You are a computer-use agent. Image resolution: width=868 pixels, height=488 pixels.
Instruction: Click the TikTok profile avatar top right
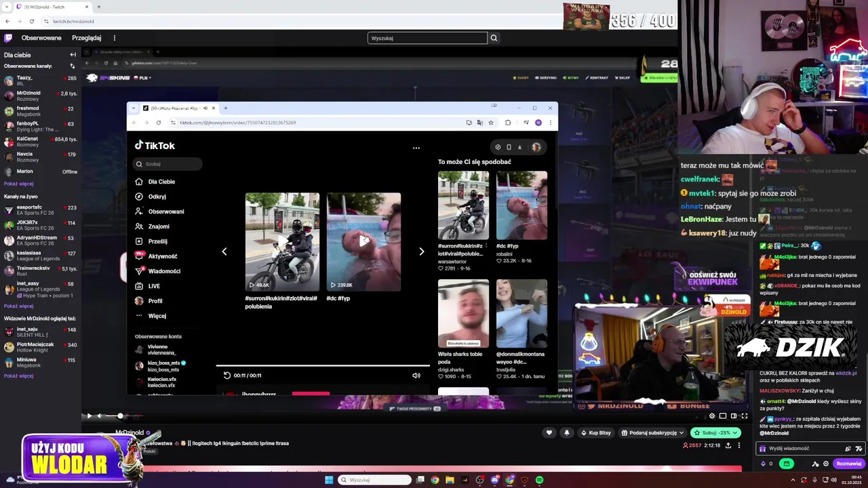(536, 147)
